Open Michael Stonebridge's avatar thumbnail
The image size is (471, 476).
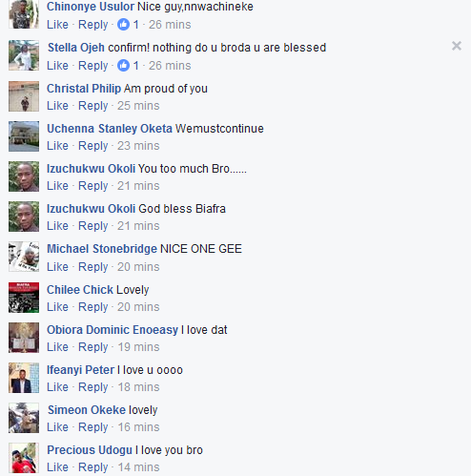(24, 257)
